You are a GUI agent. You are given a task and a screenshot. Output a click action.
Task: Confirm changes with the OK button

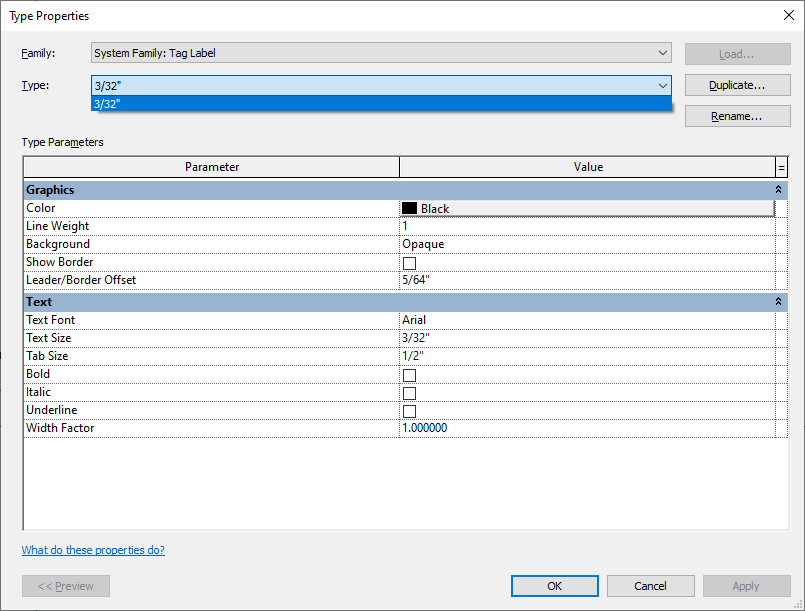tap(554, 586)
